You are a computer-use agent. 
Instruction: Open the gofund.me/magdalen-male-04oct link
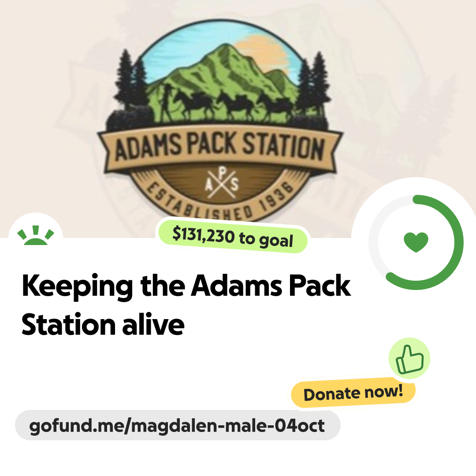point(178,425)
